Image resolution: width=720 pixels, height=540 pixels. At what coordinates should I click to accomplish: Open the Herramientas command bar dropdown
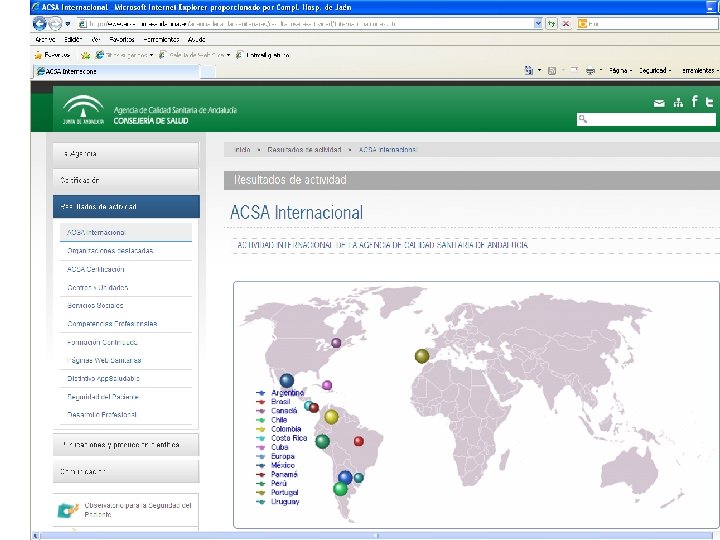tap(700, 71)
